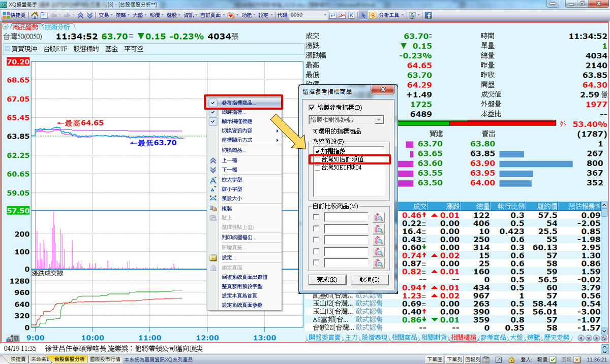Click the 完成 button in dialog
The width and height of the screenshot is (610, 364).
pos(327,280)
